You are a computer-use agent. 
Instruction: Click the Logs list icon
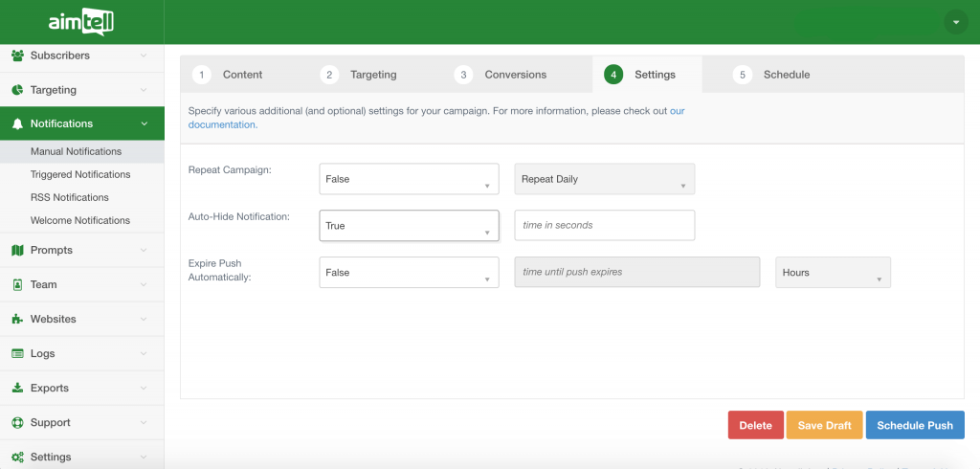click(17, 354)
